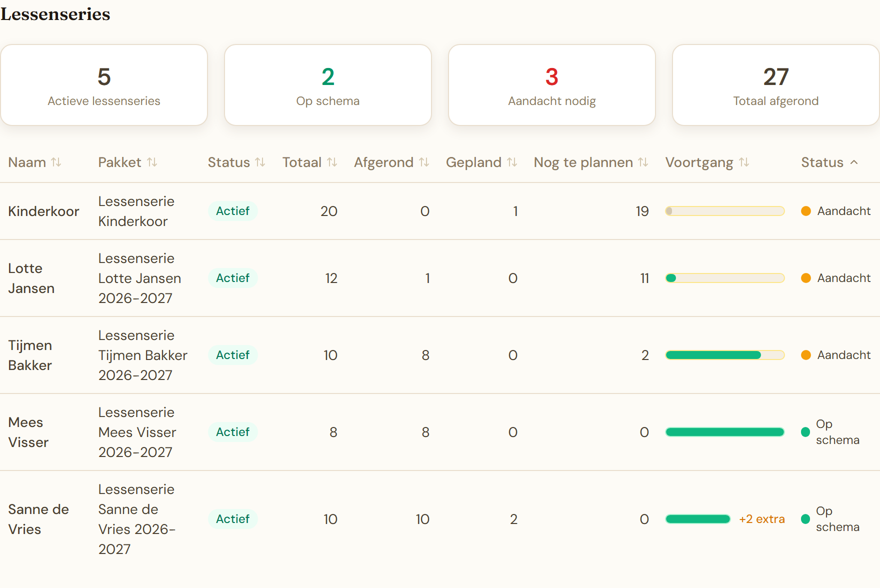This screenshot has height=588, width=880.
Task: Select the Mees Visser name cell
Action: click(28, 432)
